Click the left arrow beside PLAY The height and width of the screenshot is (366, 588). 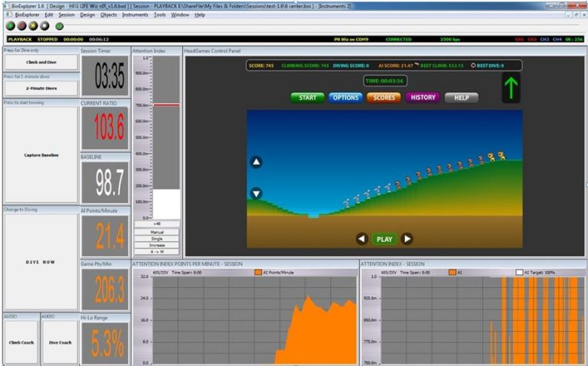tap(361, 239)
